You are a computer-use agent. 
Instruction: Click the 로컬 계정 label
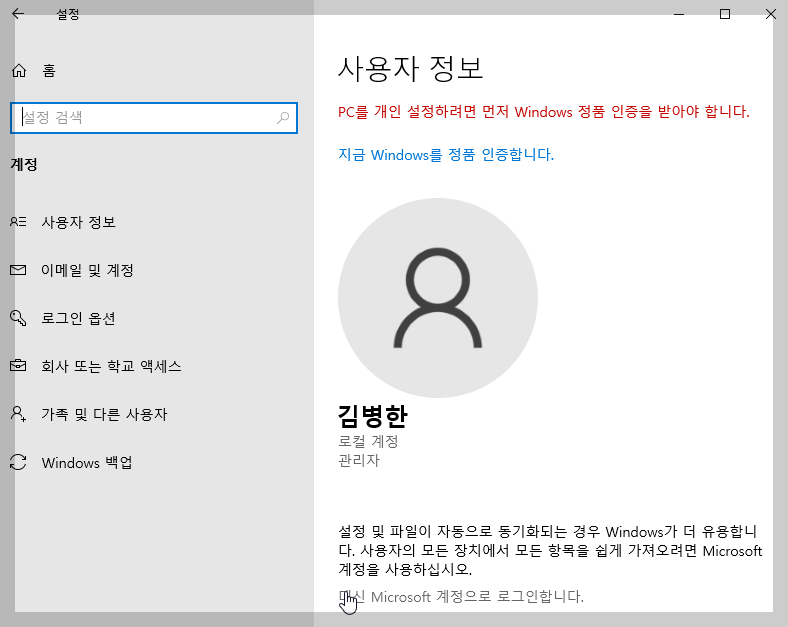tap(368, 441)
